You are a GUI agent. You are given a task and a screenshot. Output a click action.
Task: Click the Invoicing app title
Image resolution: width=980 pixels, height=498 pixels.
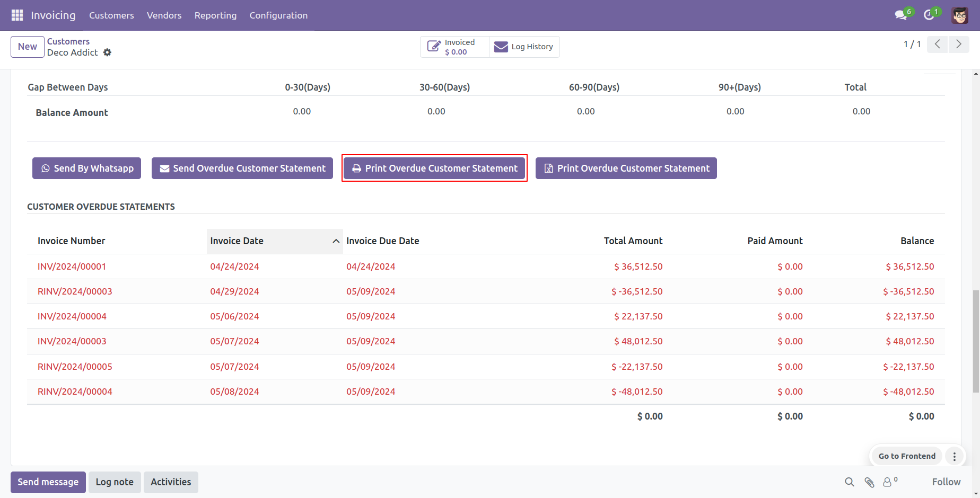53,15
